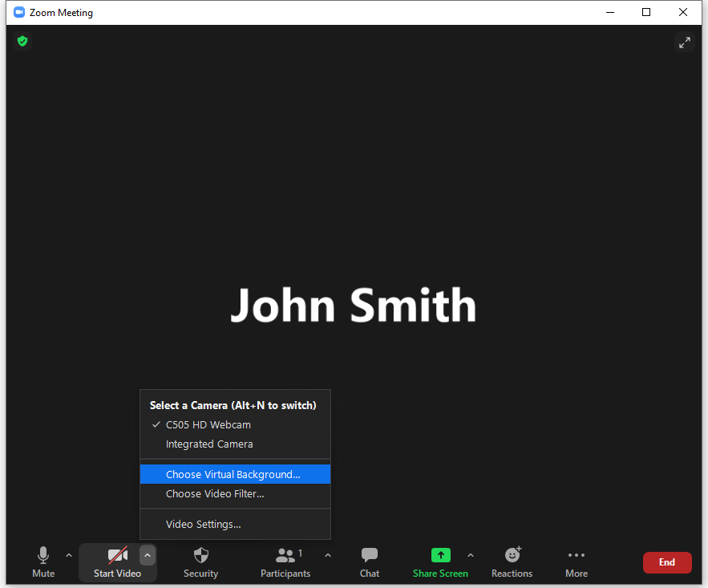Collapse video options chevron beside Start Video

pos(148,555)
